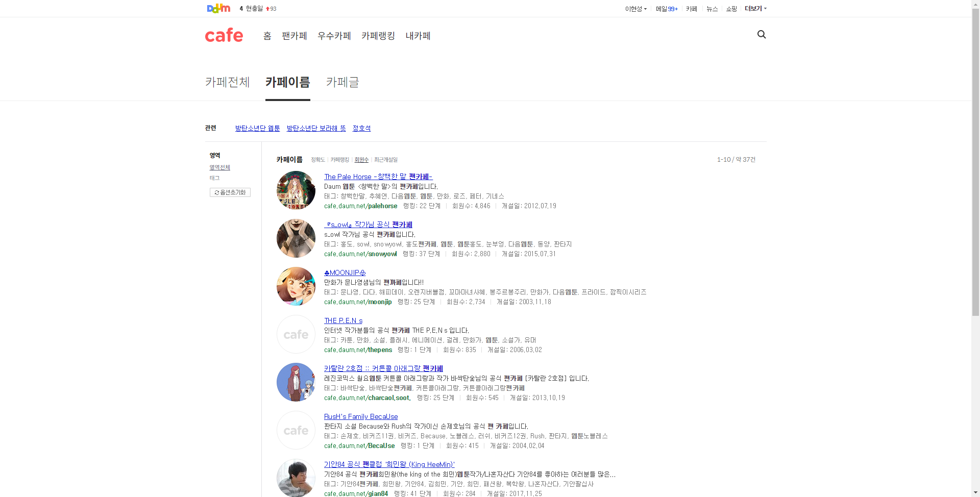Open 뉴스 in top bar
The image size is (980, 497).
coord(712,9)
